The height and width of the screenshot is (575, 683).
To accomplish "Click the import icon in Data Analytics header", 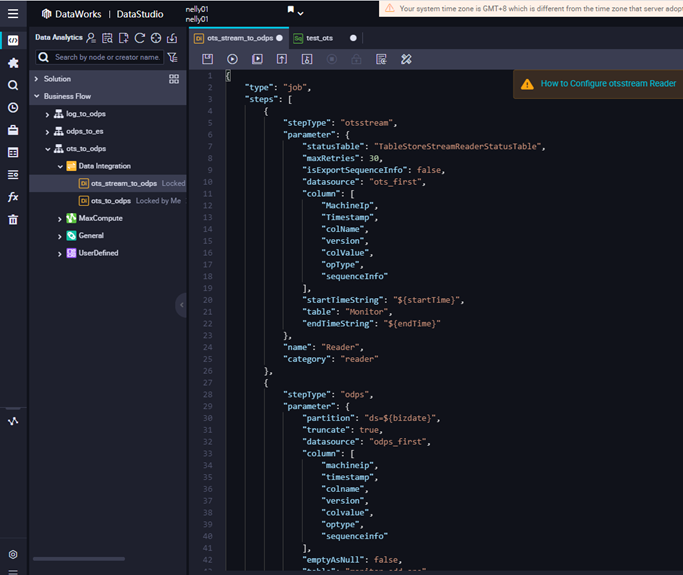I will pos(172,38).
